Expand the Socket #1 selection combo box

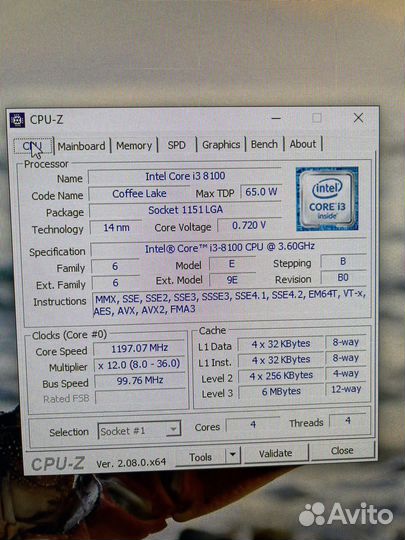click(x=139, y=430)
